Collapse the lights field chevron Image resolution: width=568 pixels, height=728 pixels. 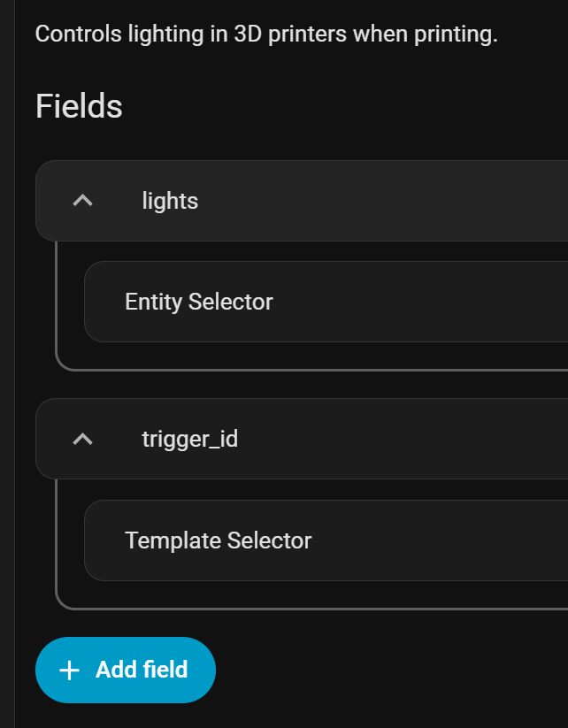tap(82, 201)
